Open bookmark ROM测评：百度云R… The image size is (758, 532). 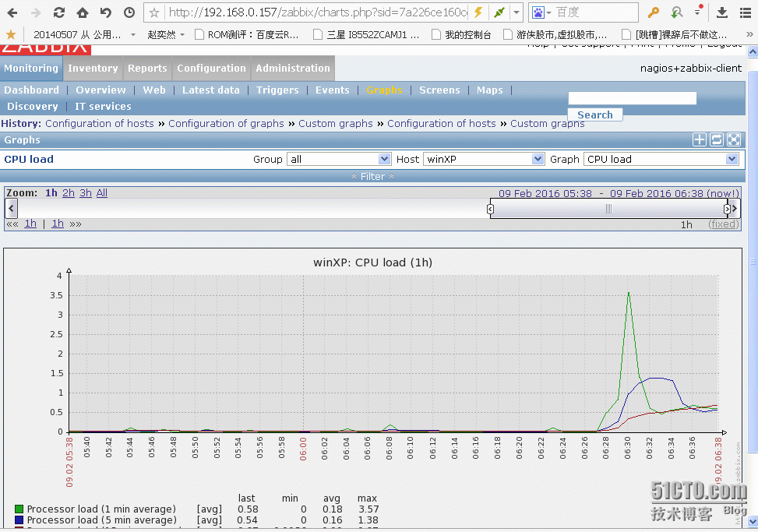[x=247, y=35]
